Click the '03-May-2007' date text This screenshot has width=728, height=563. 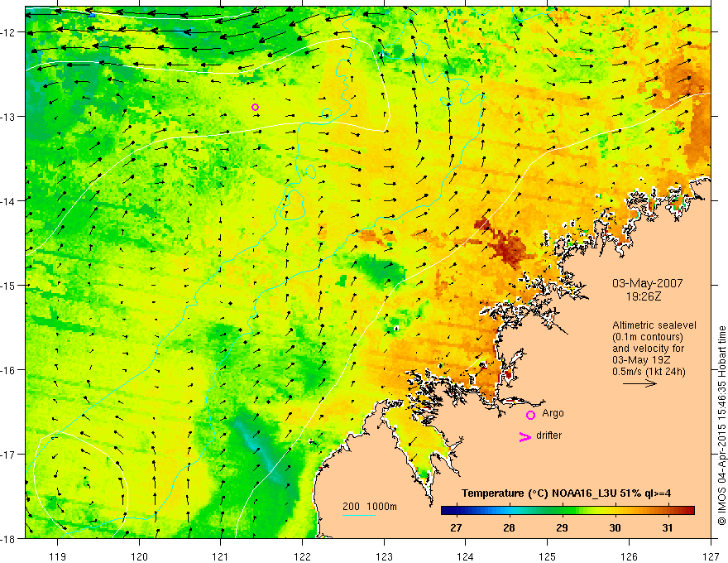[647, 283]
